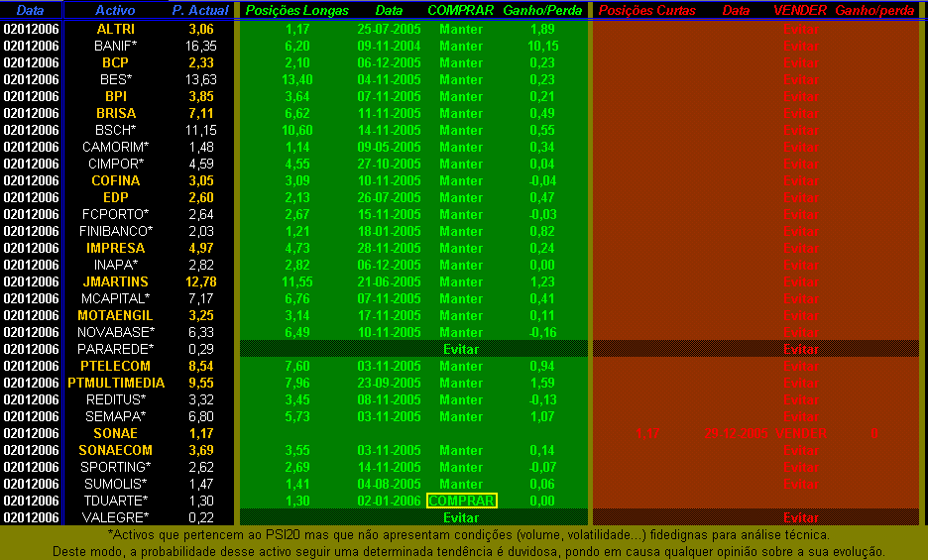
Task: Click the COFINA asset name
Action: 115,181
